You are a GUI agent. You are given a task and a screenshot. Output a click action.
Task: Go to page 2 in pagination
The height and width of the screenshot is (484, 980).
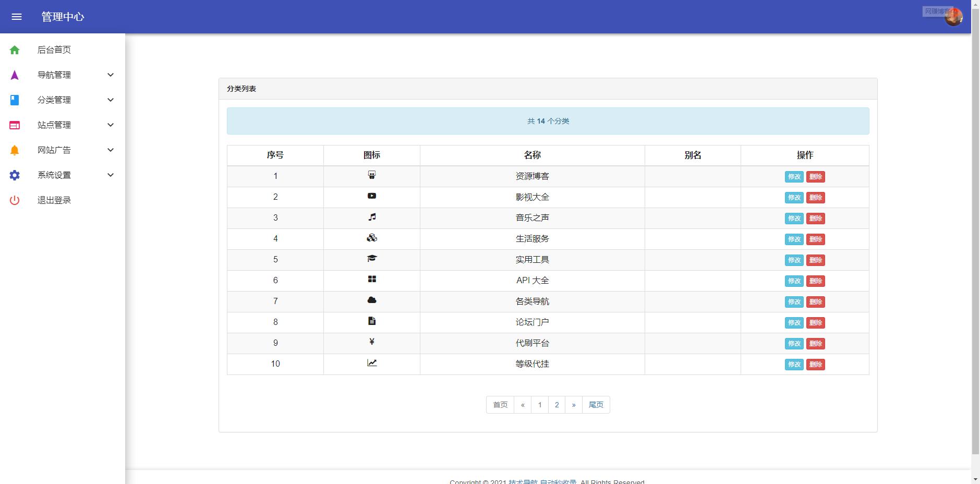pos(556,405)
